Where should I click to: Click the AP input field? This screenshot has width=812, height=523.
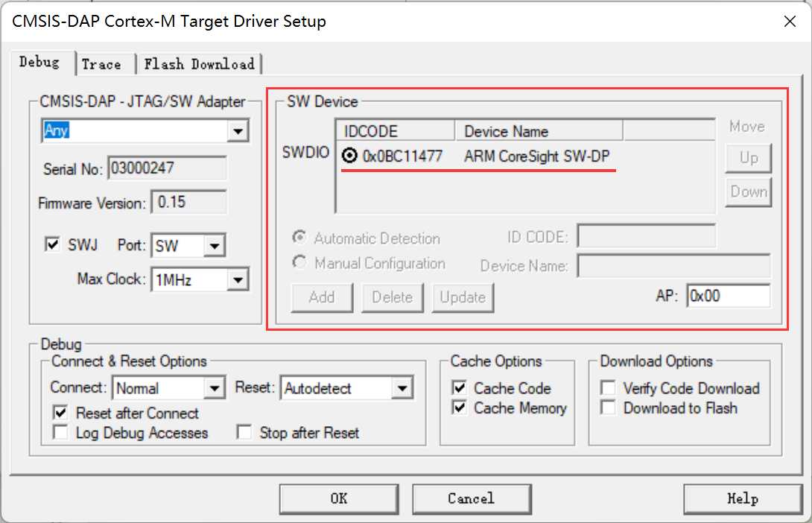pyautogui.click(x=728, y=296)
